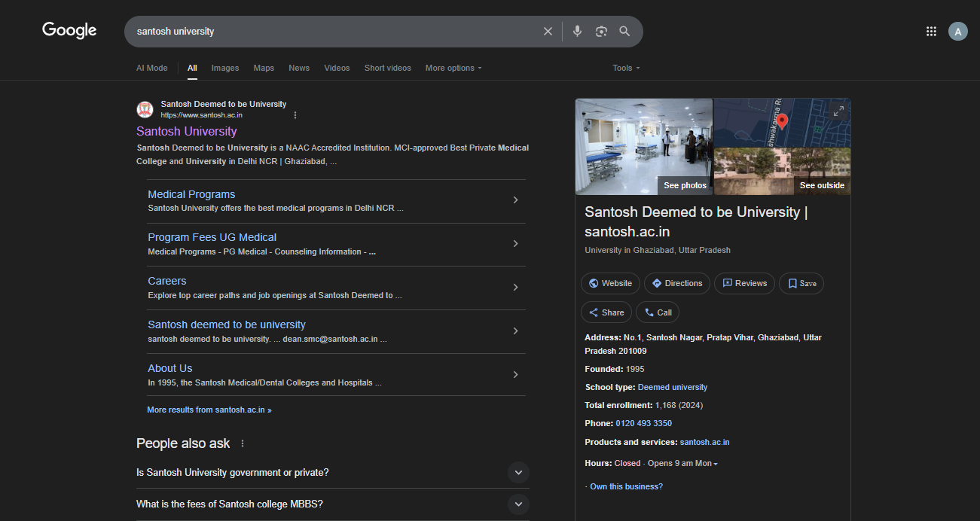980x521 pixels.
Task: Open Google Lens image search icon
Action: click(601, 31)
